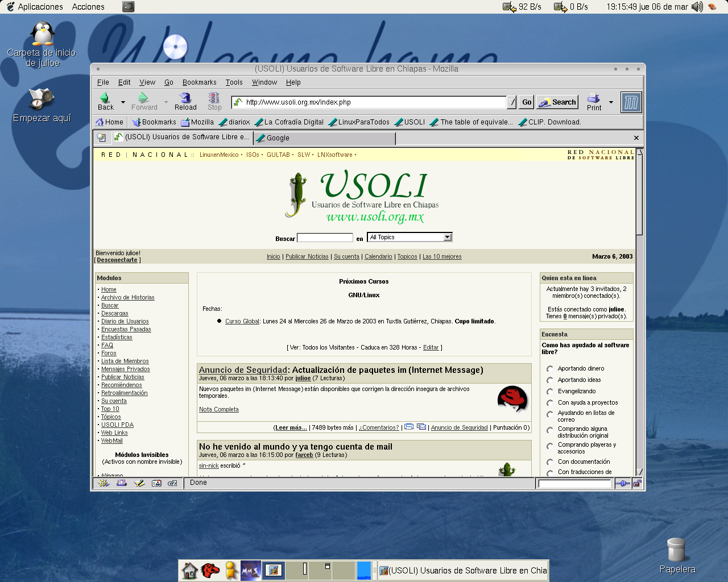Open the Home bookmark in personal toolbar
This screenshot has width=728, height=582.
pyautogui.click(x=109, y=122)
